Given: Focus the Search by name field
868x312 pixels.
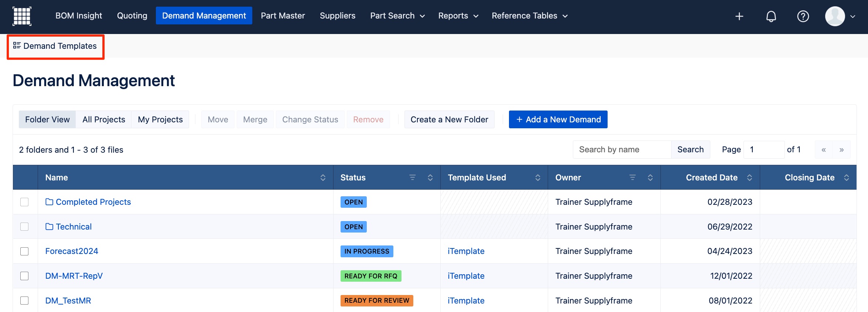Looking at the screenshot, I should [622, 150].
